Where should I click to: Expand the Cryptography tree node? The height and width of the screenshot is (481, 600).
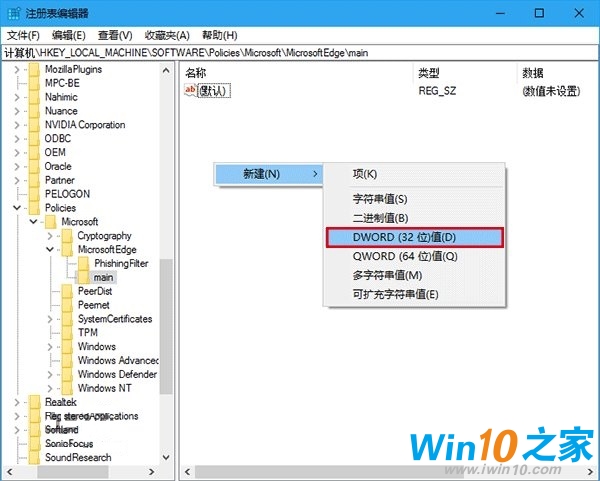tap(50, 236)
